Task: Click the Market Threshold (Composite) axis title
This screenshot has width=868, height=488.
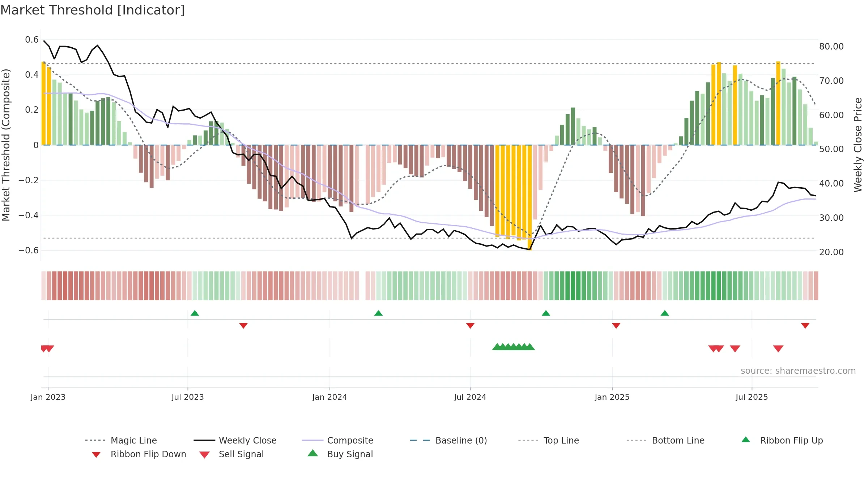Action: [x=6, y=145]
